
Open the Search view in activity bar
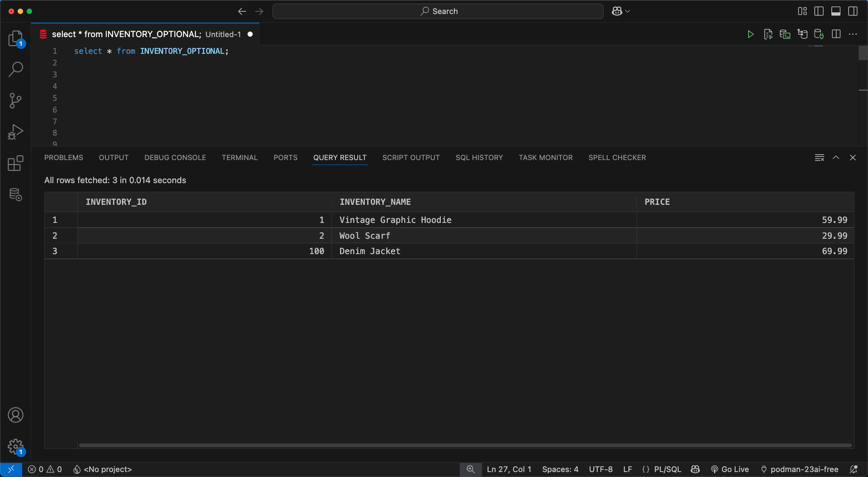pyautogui.click(x=16, y=69)
